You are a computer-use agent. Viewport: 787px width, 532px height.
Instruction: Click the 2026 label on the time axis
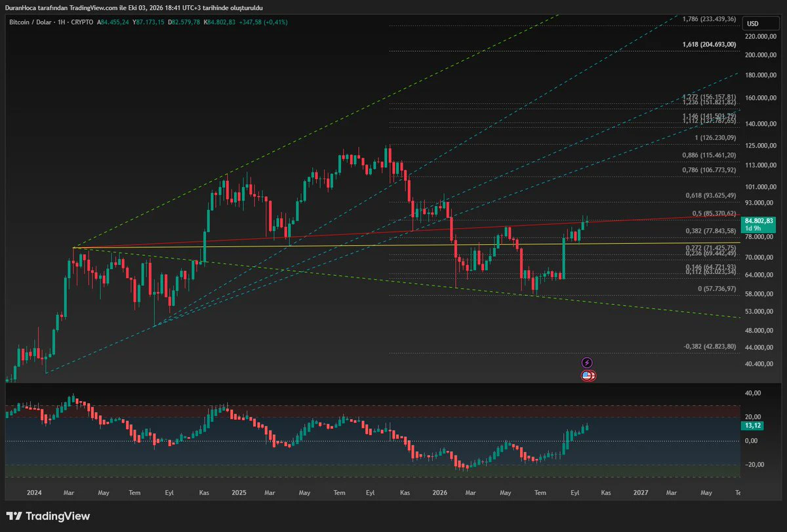pos(441,492)
